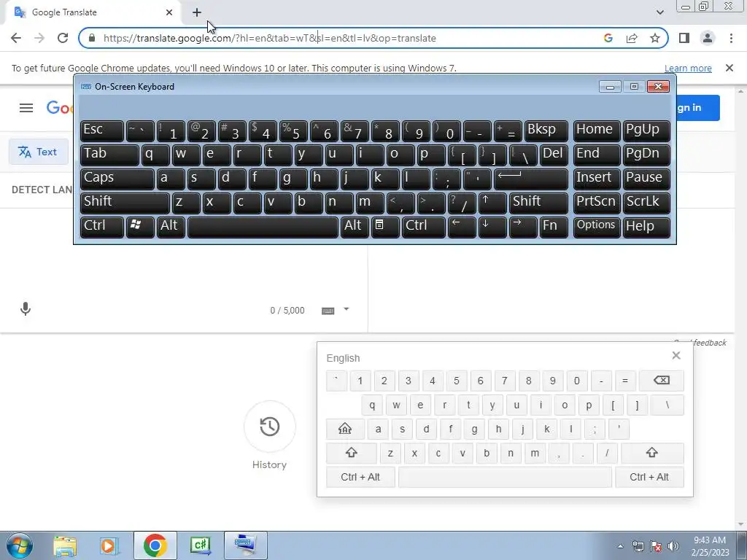This screenshot has width=747, height=560.
Task: Toggle left Ctrl + Alt on virtual keyboard
Action: (360, 477)
